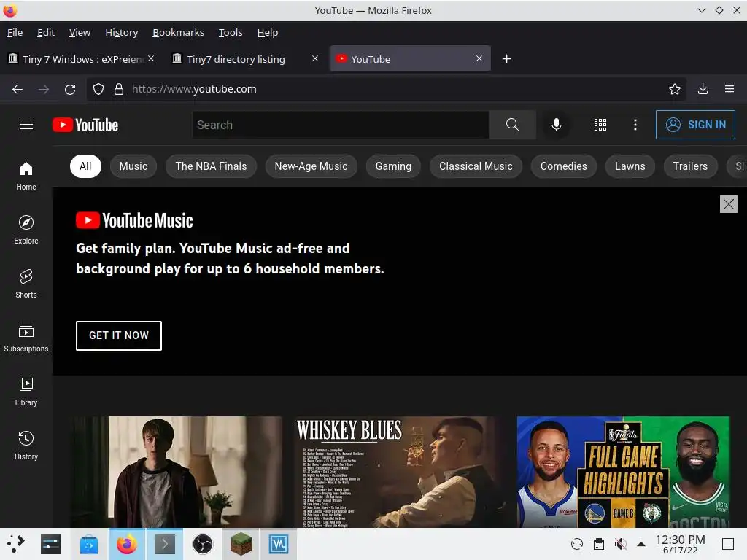Click the SIGN IN button

point(695,125)
